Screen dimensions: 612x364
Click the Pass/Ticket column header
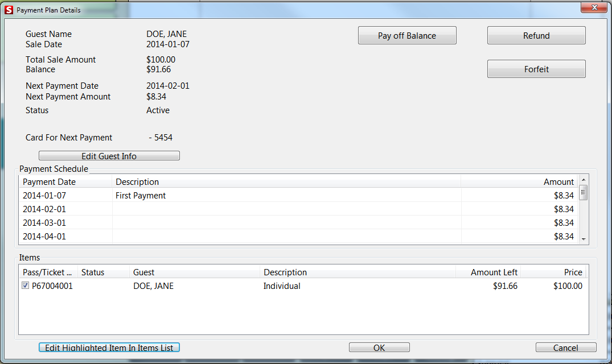48,272
